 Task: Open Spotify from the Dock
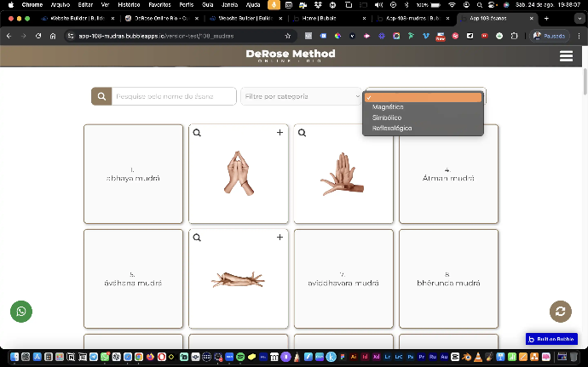[240, 357]
